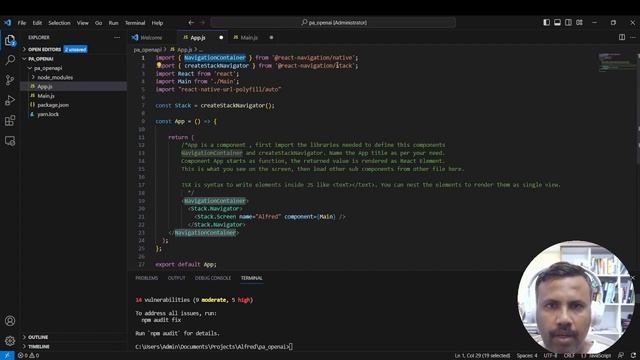Change end of line sequence CRLF
The width and height of the screenshot is (640, 360).
pos(569,356)
